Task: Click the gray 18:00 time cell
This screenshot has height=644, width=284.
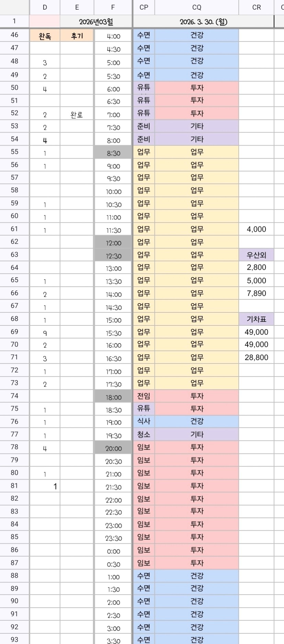Action: pyautogui.click(x=113, y=397)
